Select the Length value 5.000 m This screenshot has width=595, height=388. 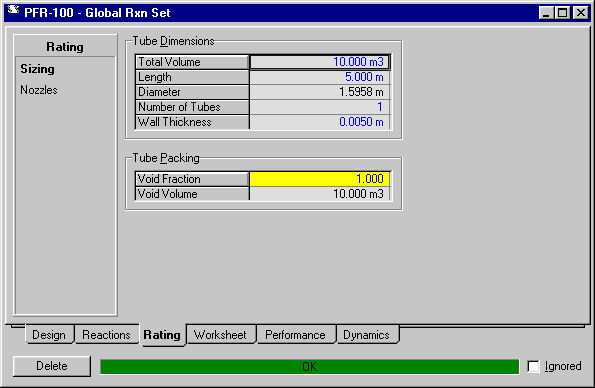pyautogui.click(x=320, y=77)
